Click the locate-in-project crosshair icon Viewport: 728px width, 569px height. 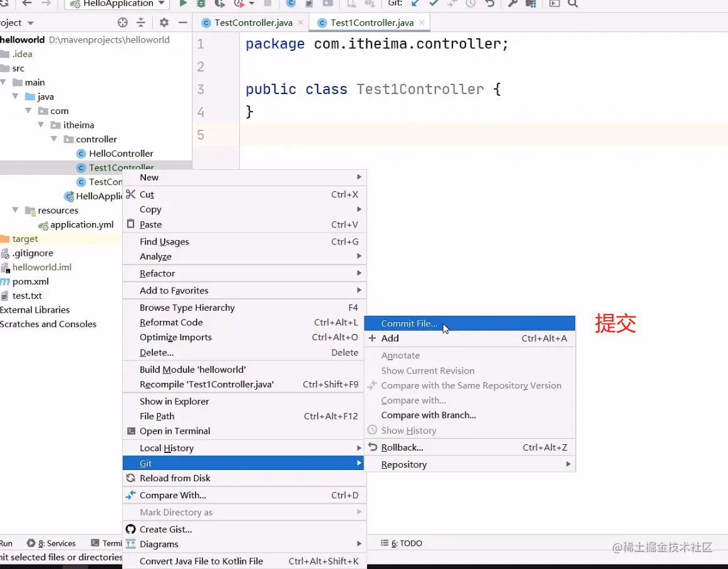click(x=123, y=23)
